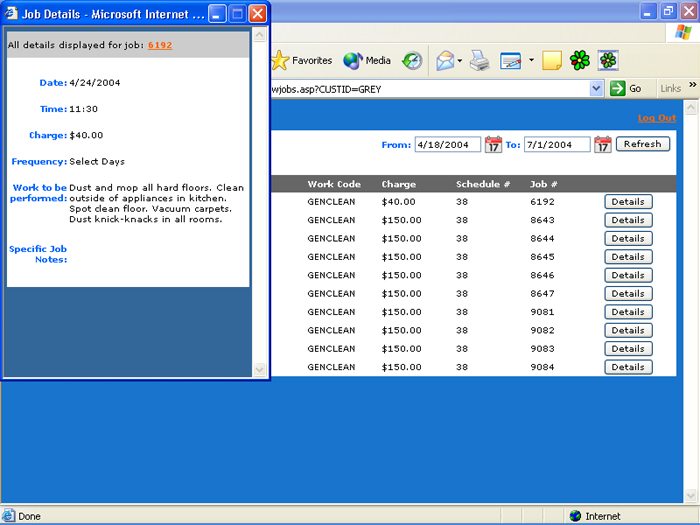Open the Mail envelope icon
This screenshot has height=525, width=700.
coord(445,60)
